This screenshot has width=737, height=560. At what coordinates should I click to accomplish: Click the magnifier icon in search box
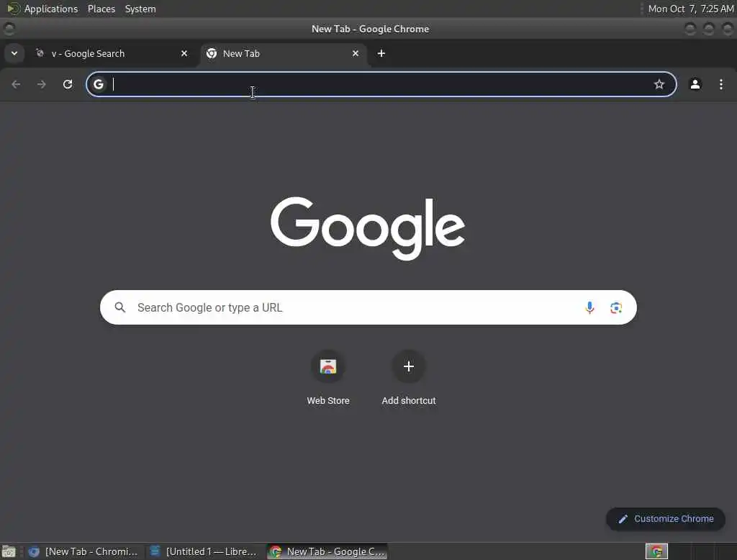click(120, 307)
